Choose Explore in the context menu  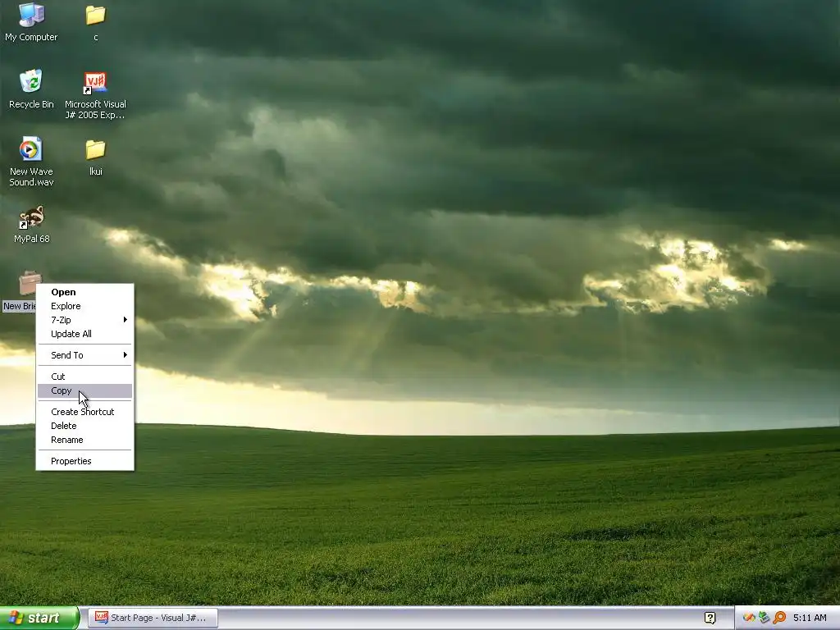tap(84, 306)
